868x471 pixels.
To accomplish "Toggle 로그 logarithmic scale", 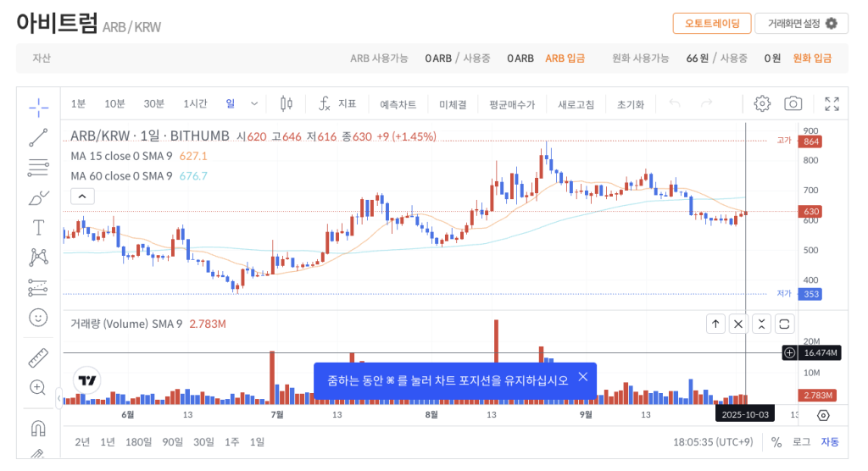I will pos(801,442).
